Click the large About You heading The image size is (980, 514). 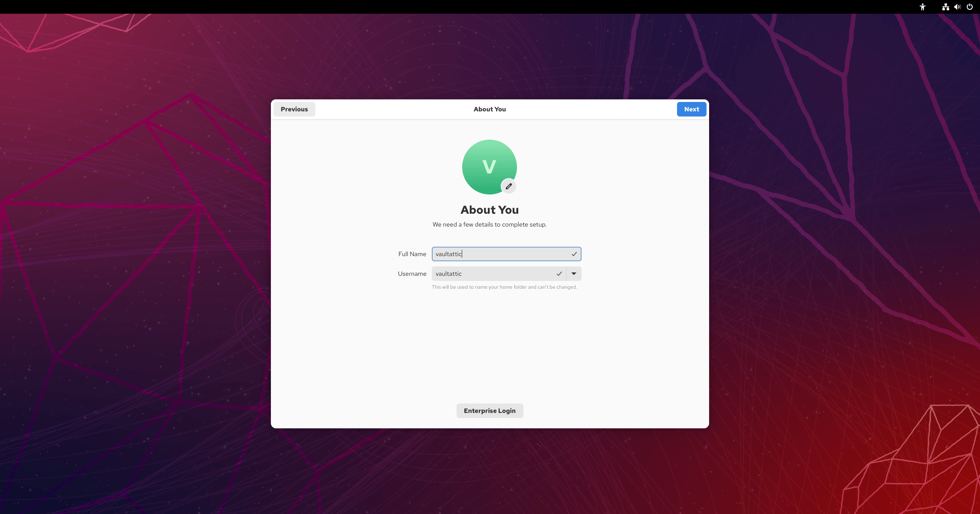[490, 210]
